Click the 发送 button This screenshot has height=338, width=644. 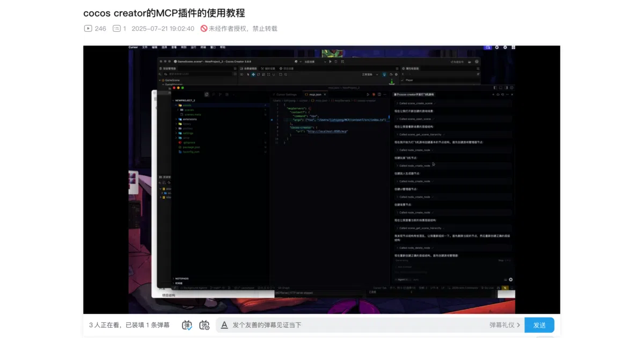pos(539,325)
